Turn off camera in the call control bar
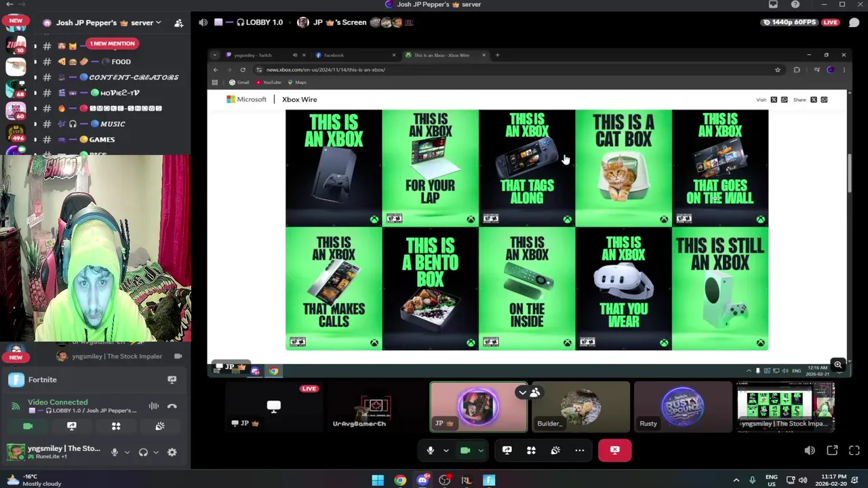The height and width of the screenshot is (488, 868). click(465, 450)
